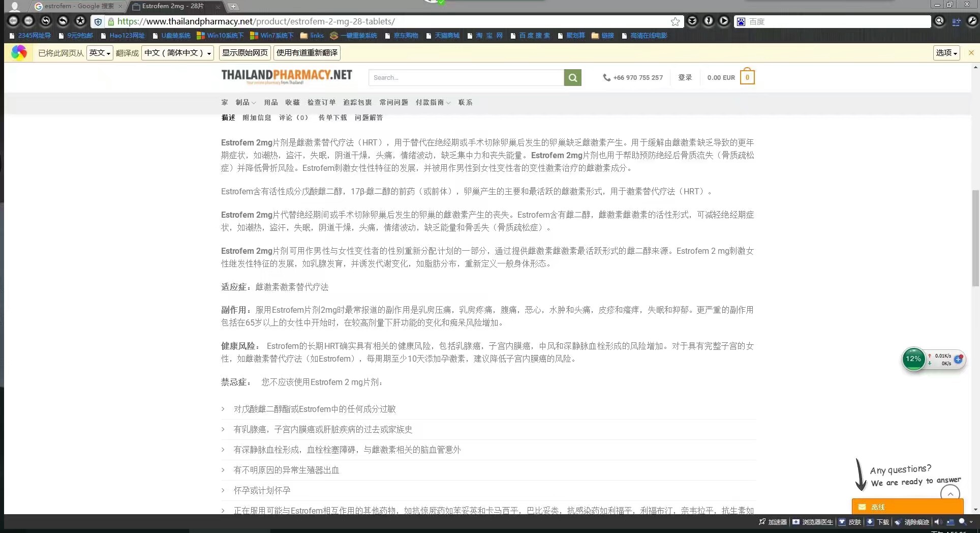Open 中文（简体中文）target language dropdown
The image size is (980, 533).
[178, 53]
